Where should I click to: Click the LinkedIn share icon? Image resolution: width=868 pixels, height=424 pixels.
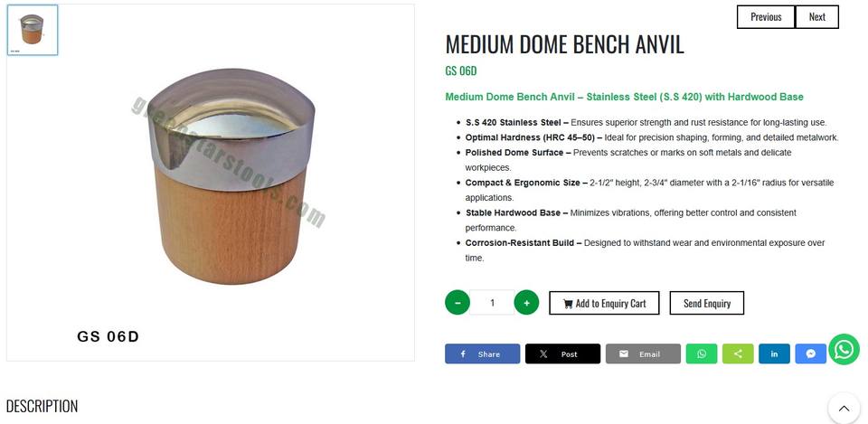click(x=774, y=353)
